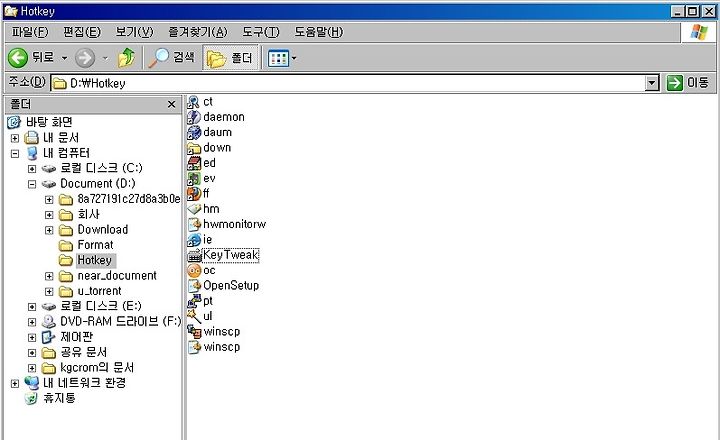This screenshot has height=440, width=720.
Task: Go up one folder level
Action: point(126,58)
